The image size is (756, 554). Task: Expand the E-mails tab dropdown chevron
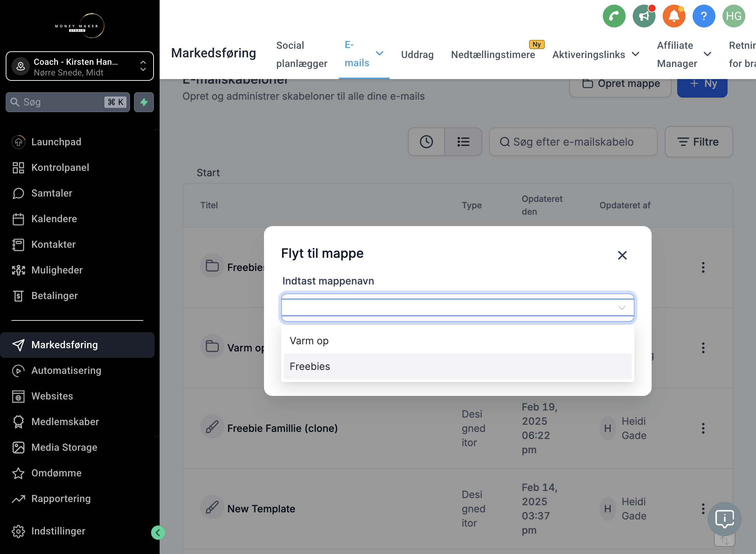(380, 53)
